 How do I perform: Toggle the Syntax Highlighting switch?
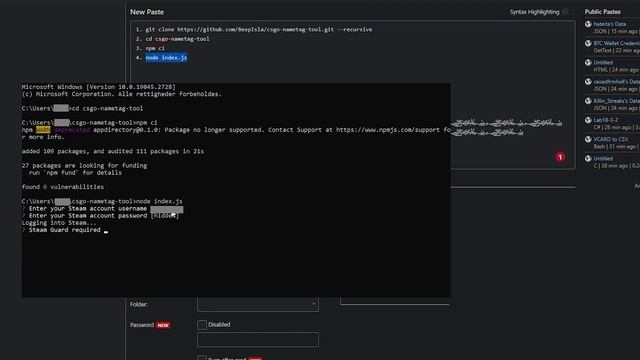568,12
